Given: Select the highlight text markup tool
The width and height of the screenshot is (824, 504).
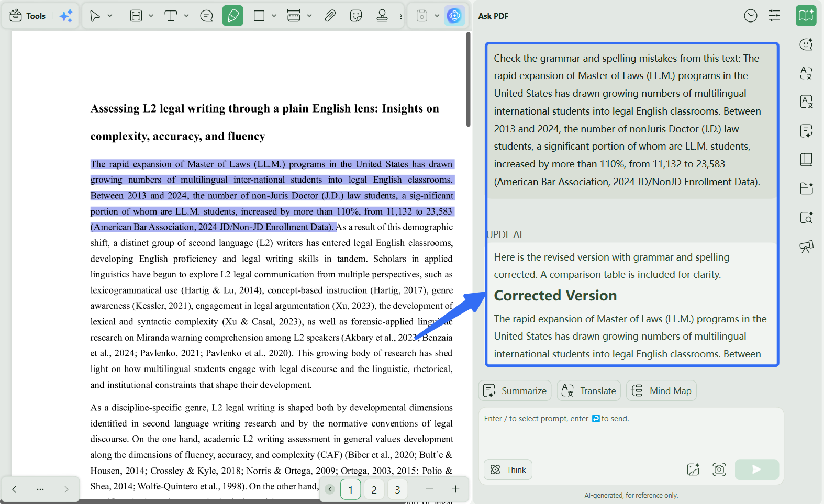Looking at the screenshot, I should coord(136,16).
